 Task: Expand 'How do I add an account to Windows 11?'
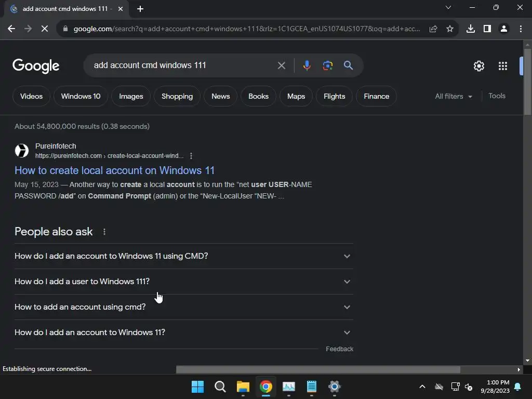184,332
